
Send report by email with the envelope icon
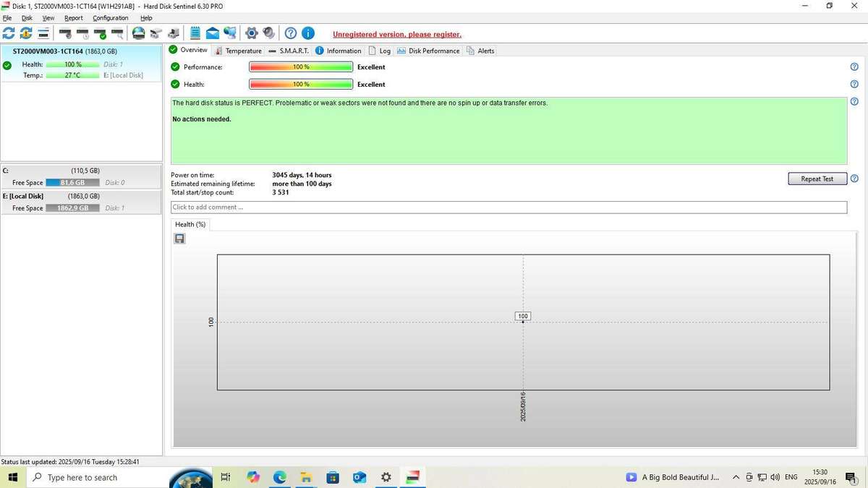coord(212,33)
